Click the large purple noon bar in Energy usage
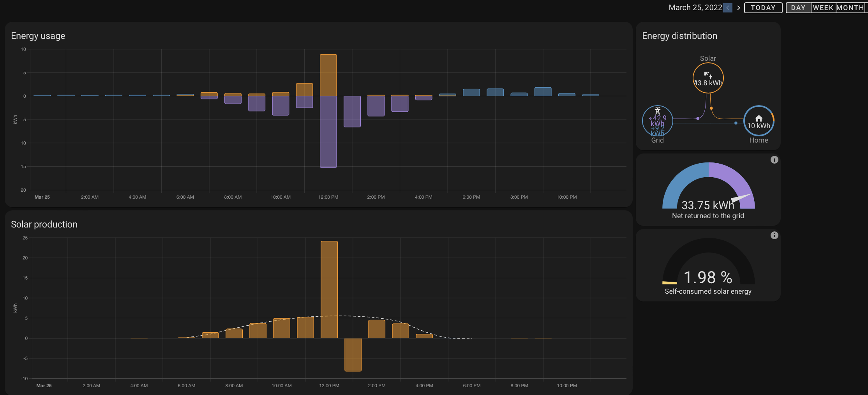 point(328,132)
